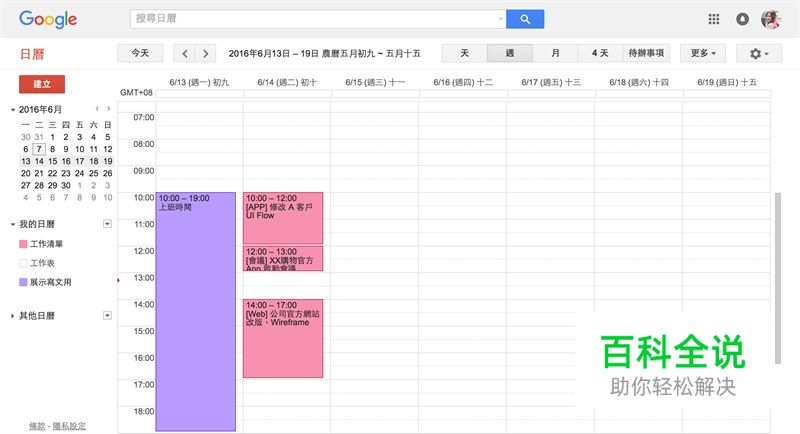Select date 7 in mini calendar
Viewport: 800px width, 434px height.
pos(39,149)
